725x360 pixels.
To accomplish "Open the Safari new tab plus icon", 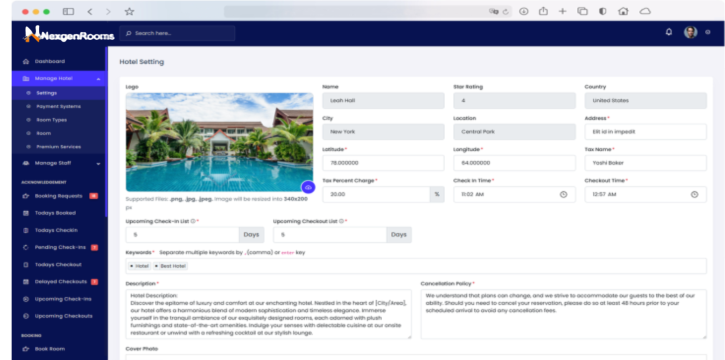I will pos(562,12).
